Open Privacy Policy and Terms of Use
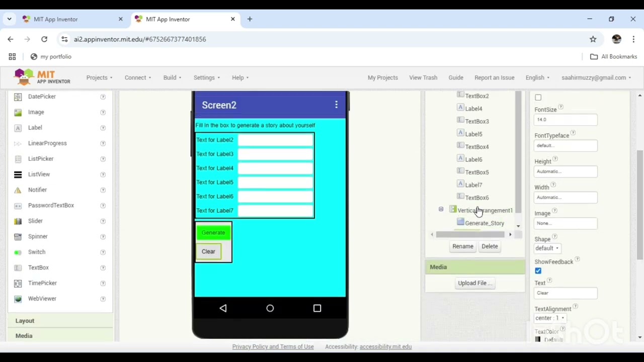Screen dimensions: 644x362 273,346
